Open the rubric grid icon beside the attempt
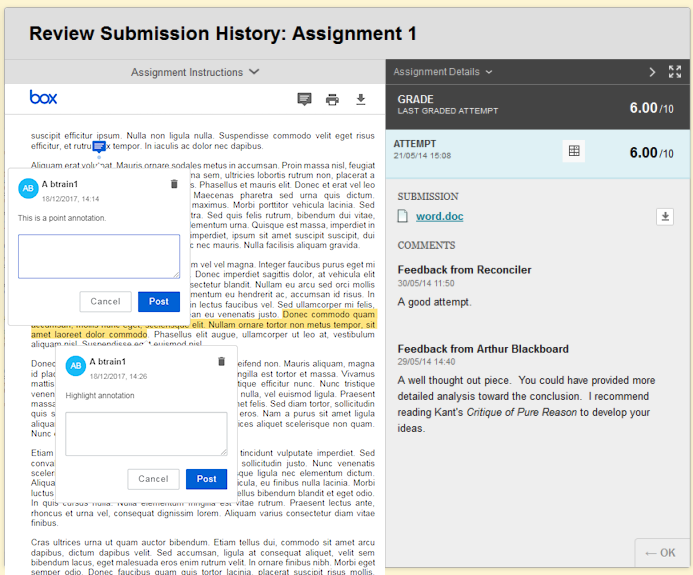This screenshot has width=693, height=575. 574,151
